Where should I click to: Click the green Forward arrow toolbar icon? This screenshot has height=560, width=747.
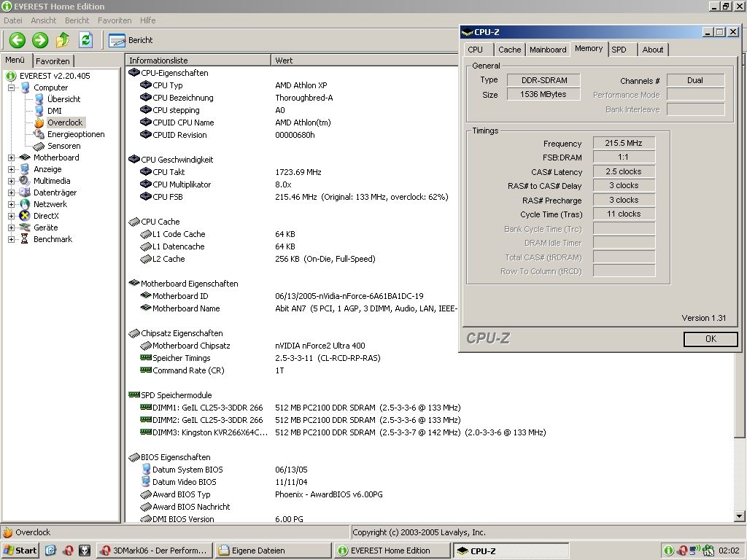(x=40, y=40)
